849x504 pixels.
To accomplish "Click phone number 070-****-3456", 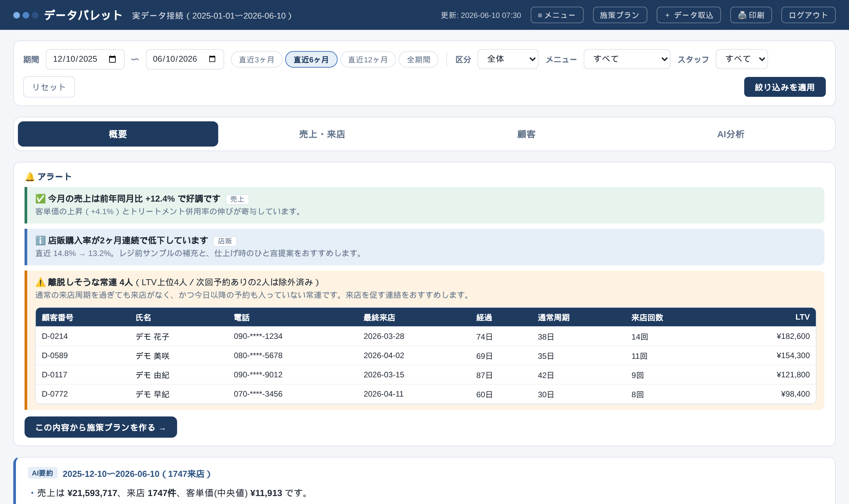I will [x=258, y=394].
